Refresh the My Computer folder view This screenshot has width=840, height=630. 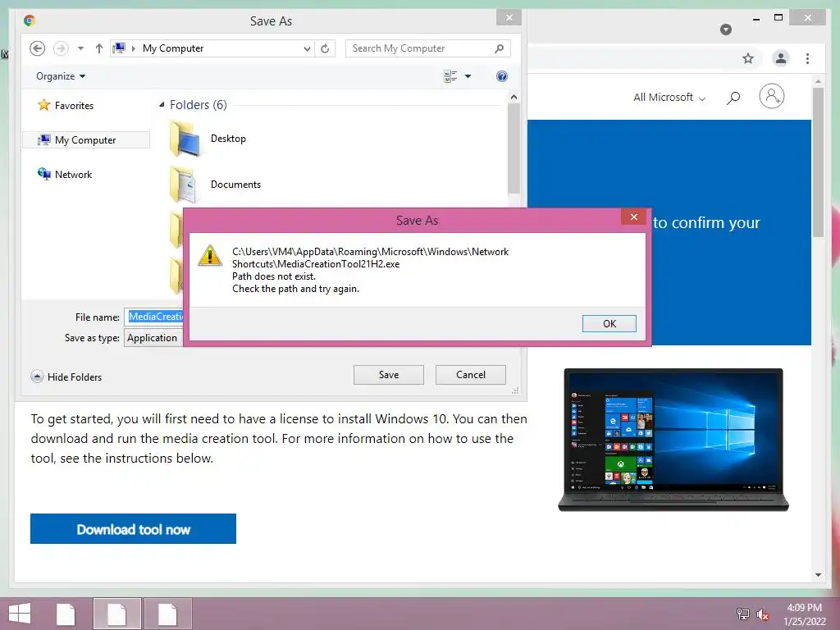[325, 48]
